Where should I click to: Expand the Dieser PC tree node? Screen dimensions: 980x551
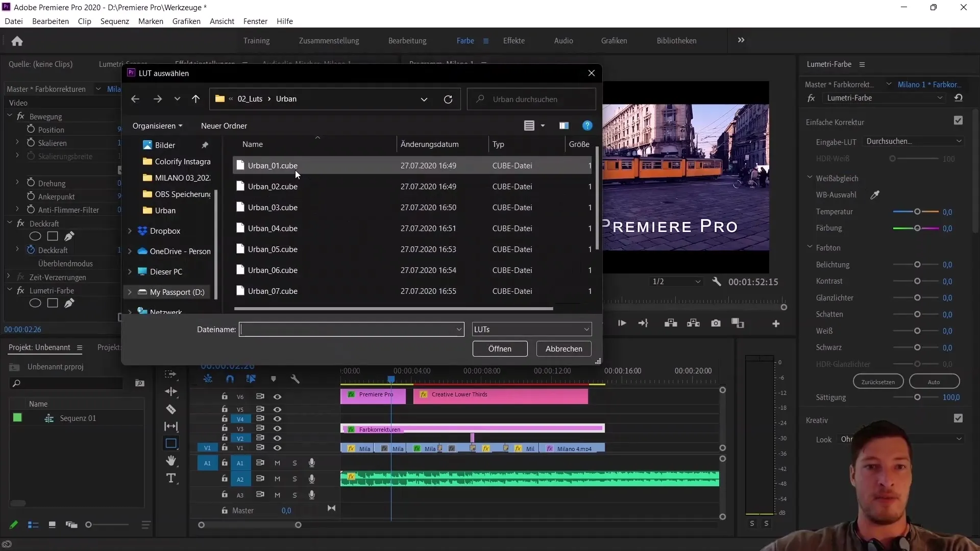click(x=130, y=272)
